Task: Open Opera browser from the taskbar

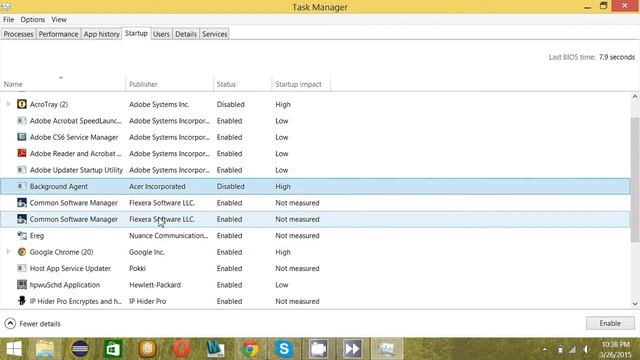Action: [182, 349]
